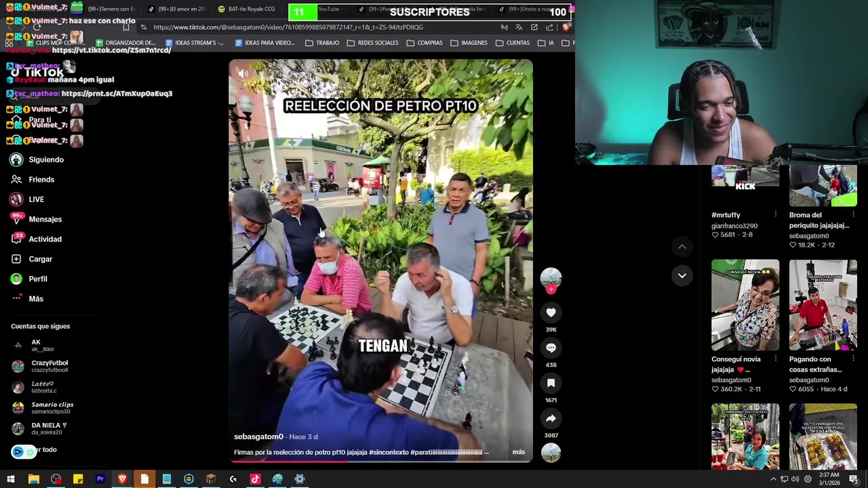Viewport: 868px width, 488px height.
Task: Open Logitech G Hub taskbar icon
Action: tap(233, 479)
